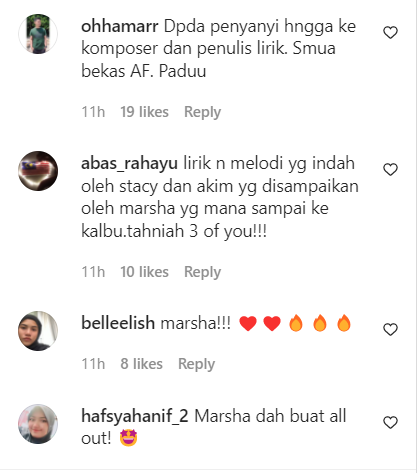Show who gave 10 likes
The width and height of the screenshot is (417, 473).
(144, 272)
